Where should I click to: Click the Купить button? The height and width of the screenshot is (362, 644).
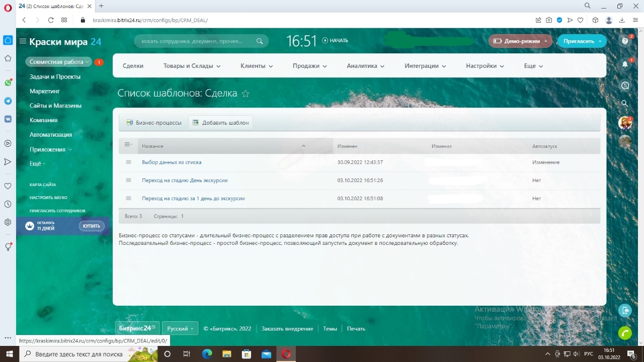click(x=92, y=226)
